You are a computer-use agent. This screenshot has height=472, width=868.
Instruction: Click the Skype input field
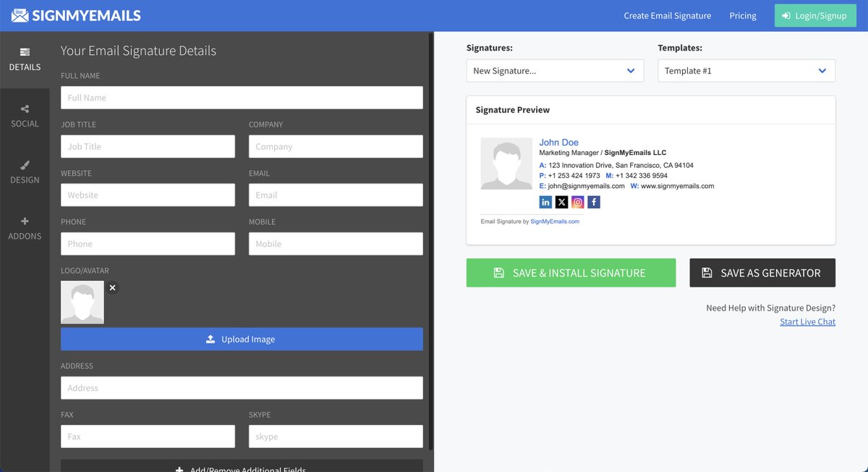pyautogui.click(x=336, y=437)
